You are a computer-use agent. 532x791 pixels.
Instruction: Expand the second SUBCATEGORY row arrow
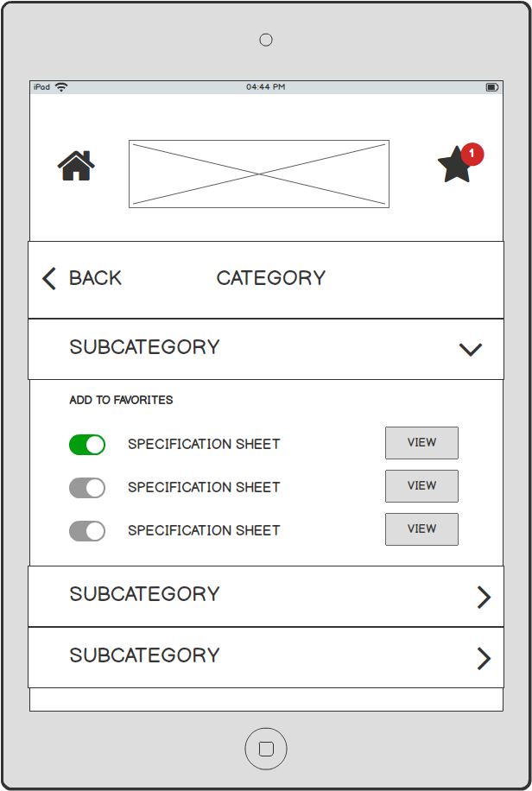pyautogui.click(x=484, y=598)
